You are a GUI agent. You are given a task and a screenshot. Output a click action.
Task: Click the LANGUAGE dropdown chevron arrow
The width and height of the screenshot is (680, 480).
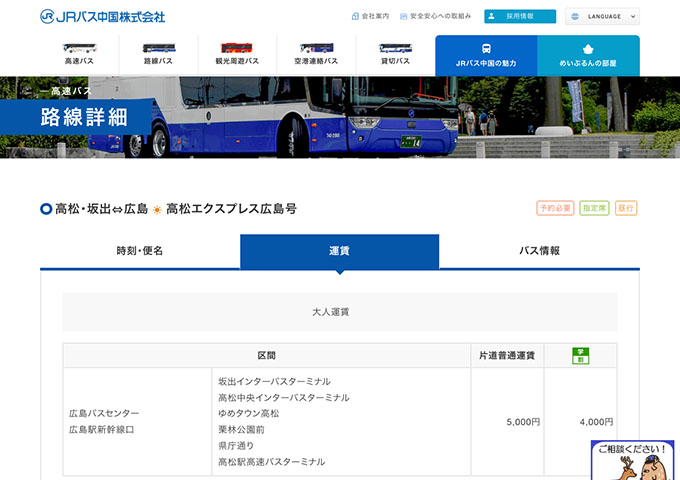click(x=633, y=16)
